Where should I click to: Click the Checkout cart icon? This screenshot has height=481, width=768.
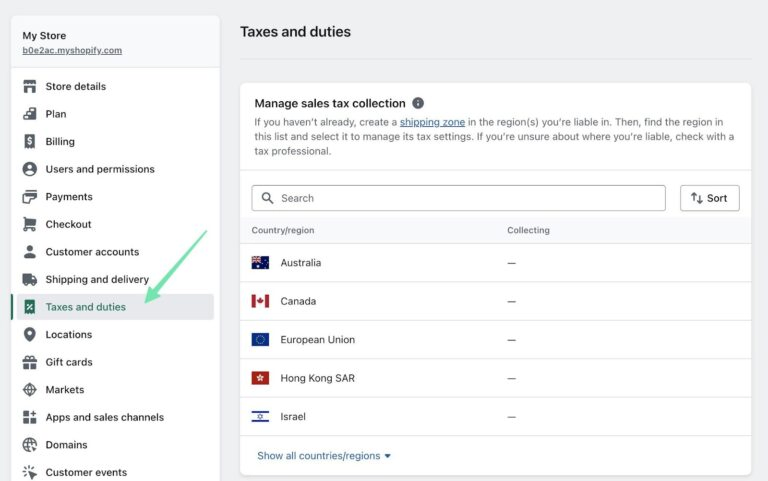click(29, 224)
